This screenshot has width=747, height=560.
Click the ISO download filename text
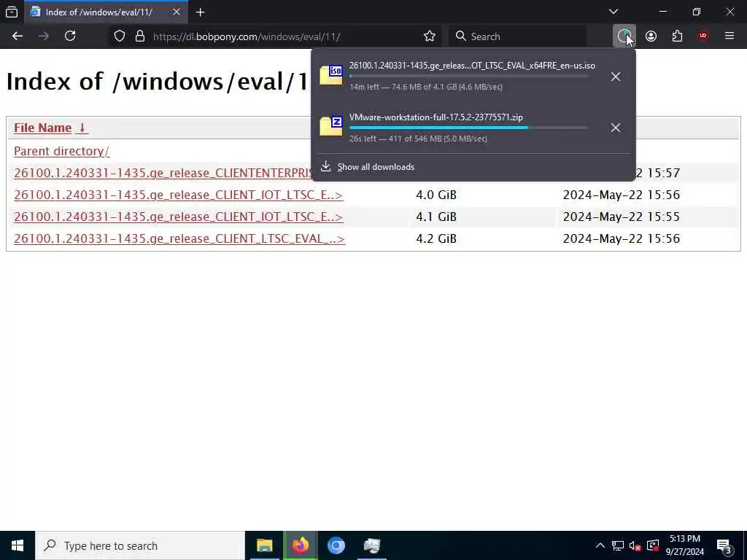472,66
